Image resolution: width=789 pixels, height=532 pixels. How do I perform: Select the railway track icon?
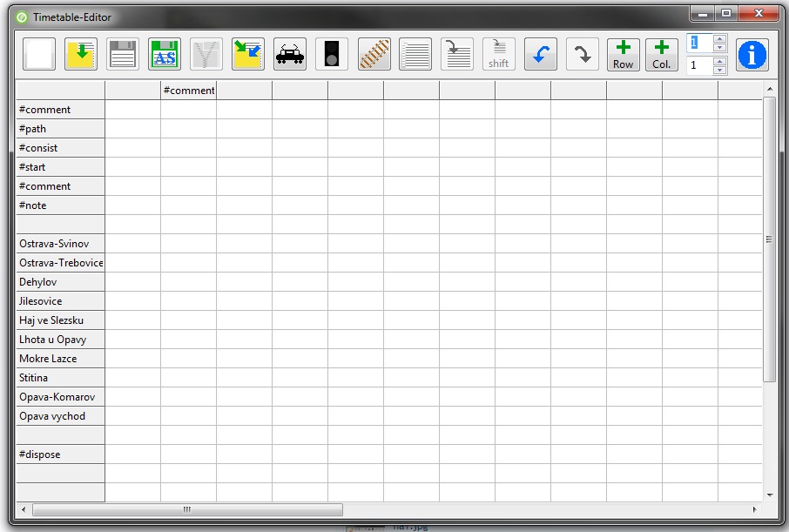[374, 54]
